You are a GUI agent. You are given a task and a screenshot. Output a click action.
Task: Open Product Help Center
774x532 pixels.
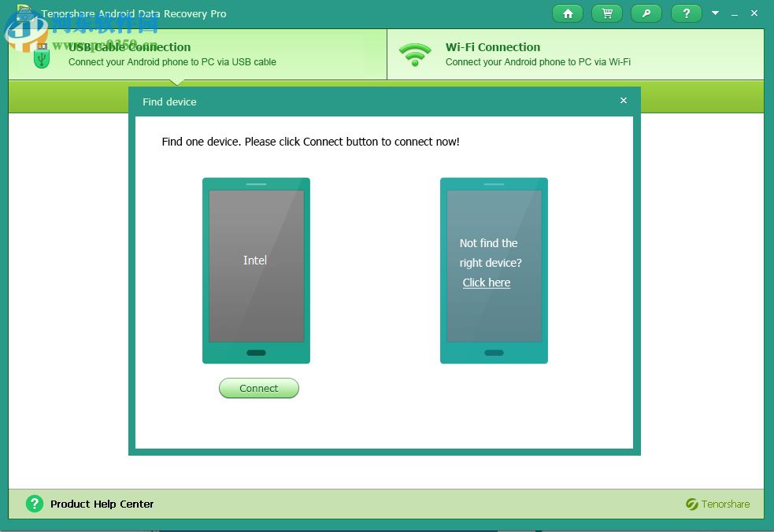[x=102, y=504]
